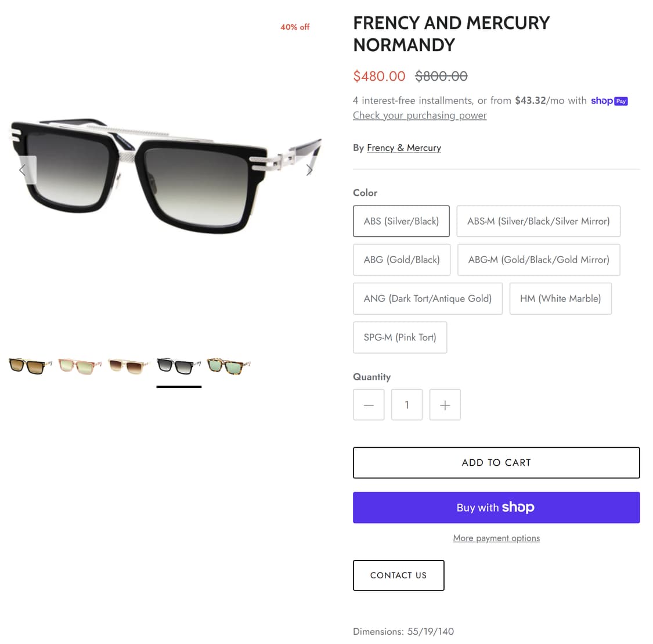Choose HM (White Marble) color
Image resolution: width=653 pixels, height=644 pixels.
click(x=560, y=298)
